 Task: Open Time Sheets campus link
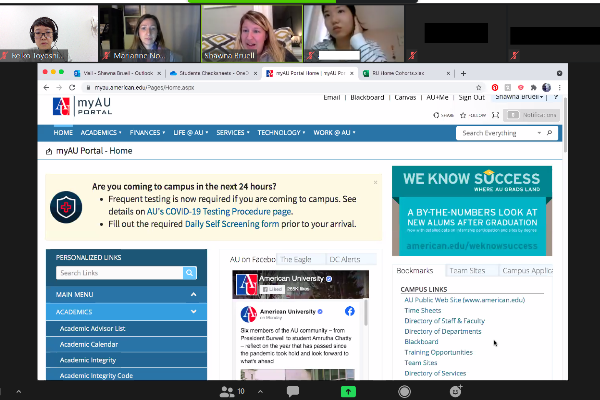423,310
